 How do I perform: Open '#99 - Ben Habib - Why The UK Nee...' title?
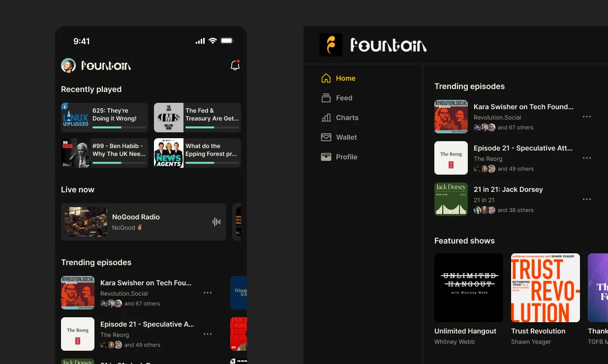119,150
